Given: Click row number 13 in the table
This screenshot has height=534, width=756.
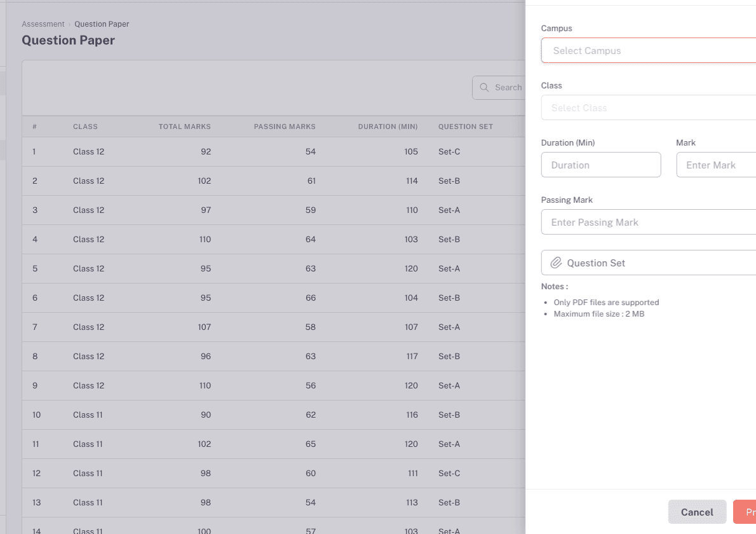Looking at the screenshot, I should click(x=37, y=503).
